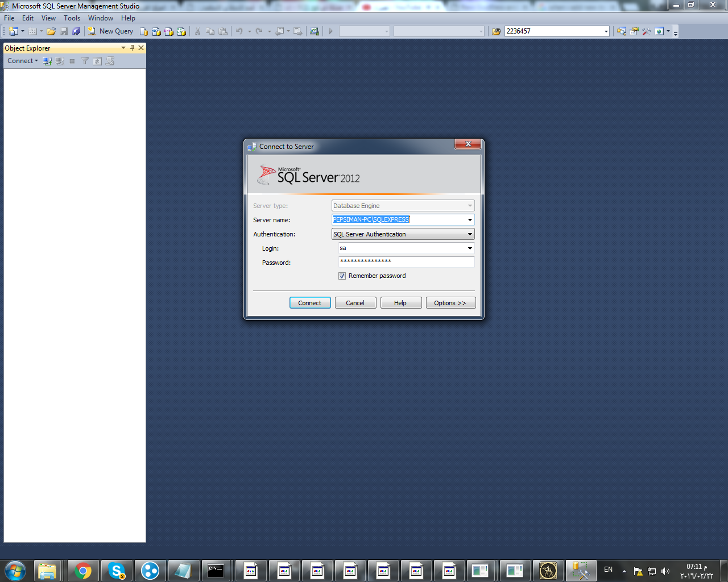Click the Database Engine Query icon
The image size is (728, 582).
144,31
